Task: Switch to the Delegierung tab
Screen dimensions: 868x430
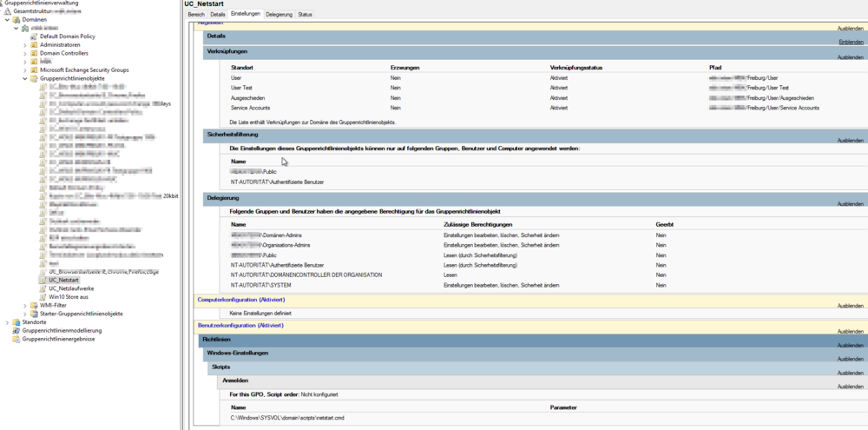Action: [279, 15]
